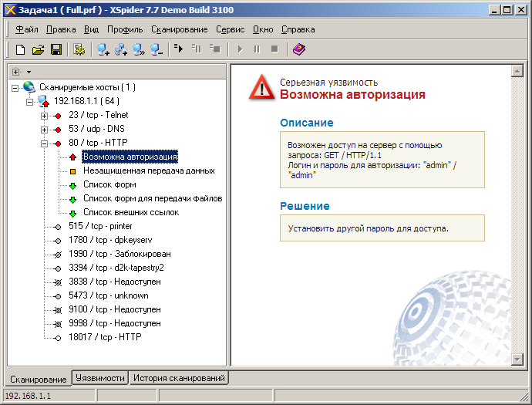This screenshot has height=405, width=532.
Task: Open the Правка menu
Action: pyautogui.click(x=61, y=29)
